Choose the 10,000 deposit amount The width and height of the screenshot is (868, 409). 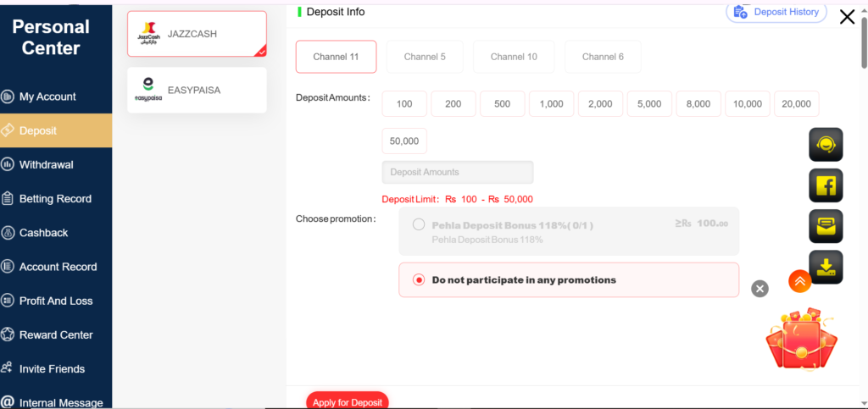pos(748,104)
